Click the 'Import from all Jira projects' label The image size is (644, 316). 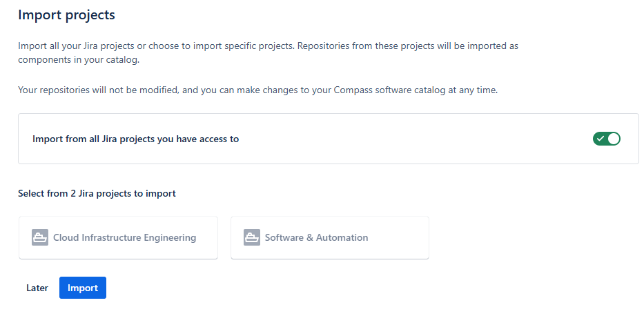(135, 139)
